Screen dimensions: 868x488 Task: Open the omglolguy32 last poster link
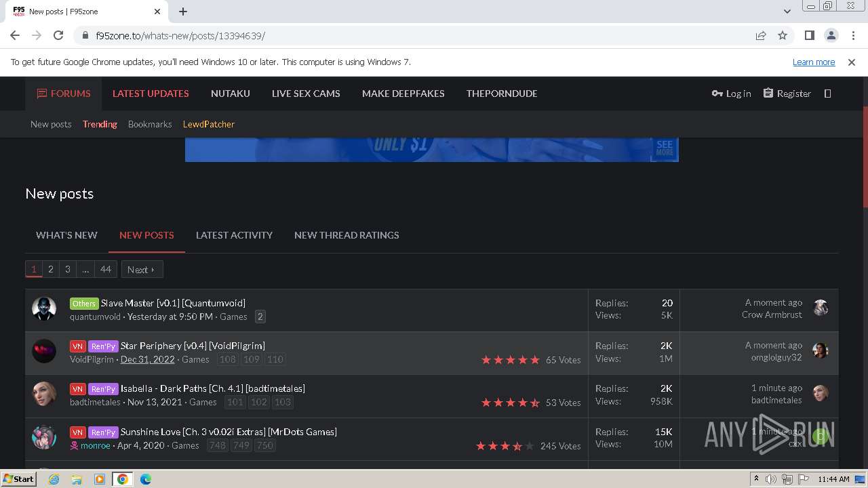[776, 357]
